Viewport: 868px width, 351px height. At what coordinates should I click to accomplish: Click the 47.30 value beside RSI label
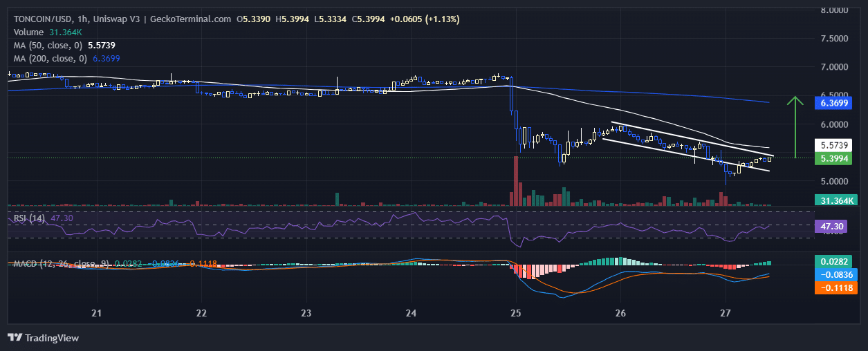(x=62, y=218)
